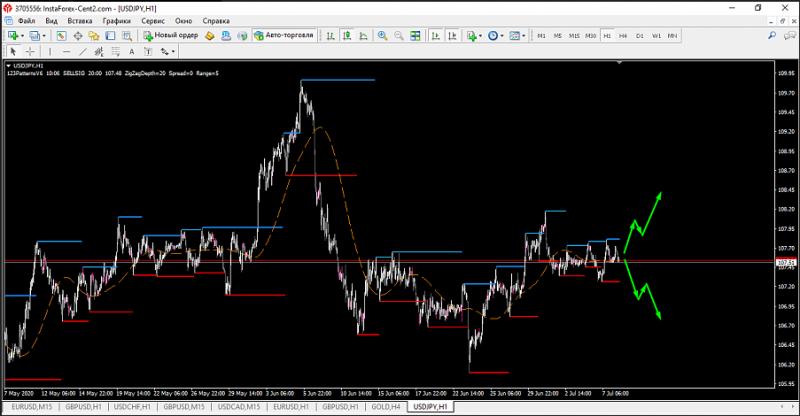Select the arrow cursor tool
The height and width of the screenshot is (416, 800).
click(x=13, y=52)
